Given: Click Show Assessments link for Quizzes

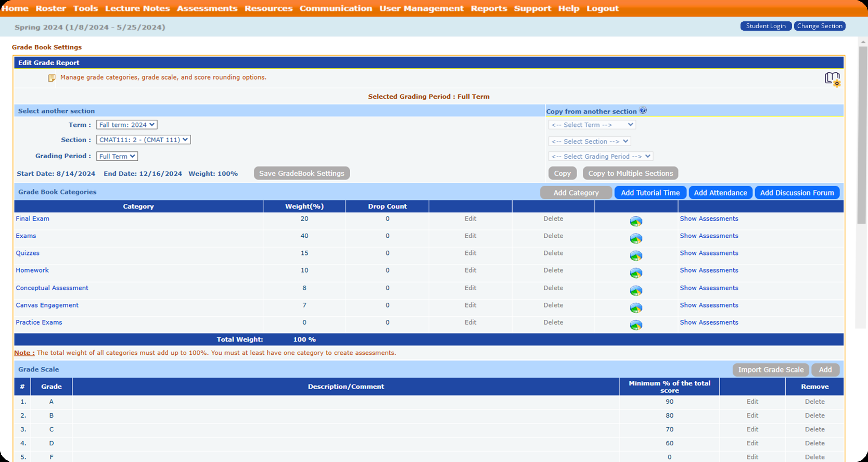Looking at the screenshot, I should tap(709, 253).
